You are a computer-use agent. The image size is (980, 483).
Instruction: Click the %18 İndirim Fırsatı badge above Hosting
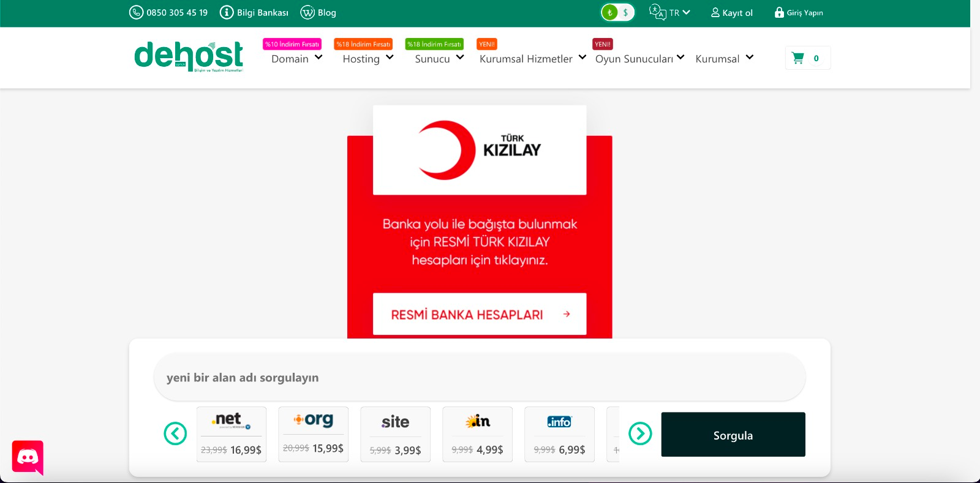363,44
